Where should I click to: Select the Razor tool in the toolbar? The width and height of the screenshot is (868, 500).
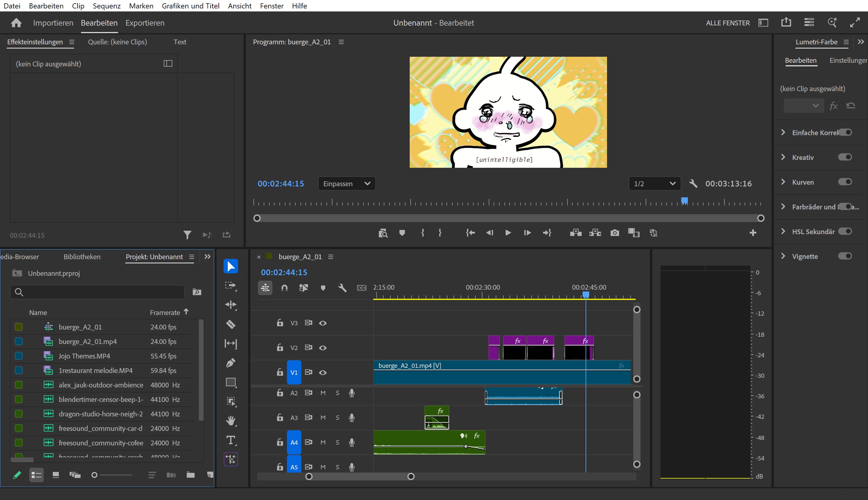(x=231, y=324)
